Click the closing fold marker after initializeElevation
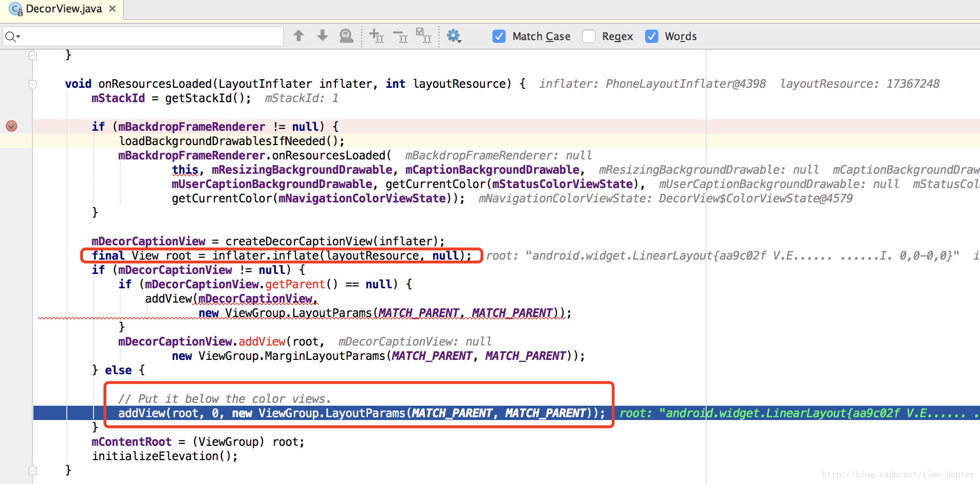Screen dimensions: 980x484 click(32, 470)
